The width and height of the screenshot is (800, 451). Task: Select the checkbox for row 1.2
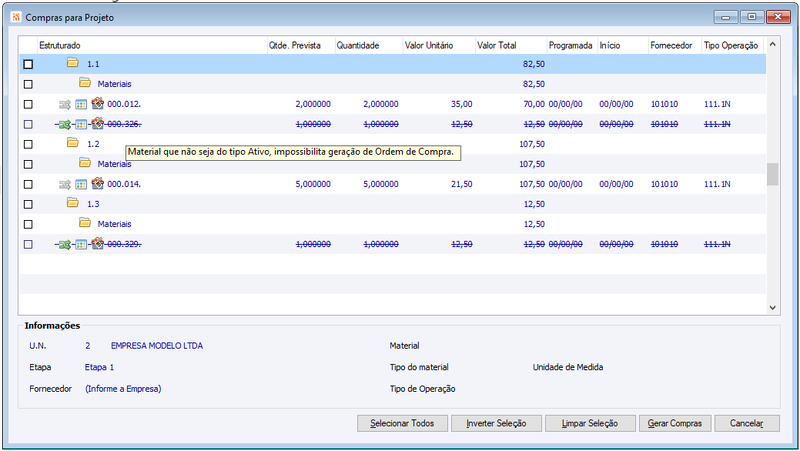[x=28, y=144]
